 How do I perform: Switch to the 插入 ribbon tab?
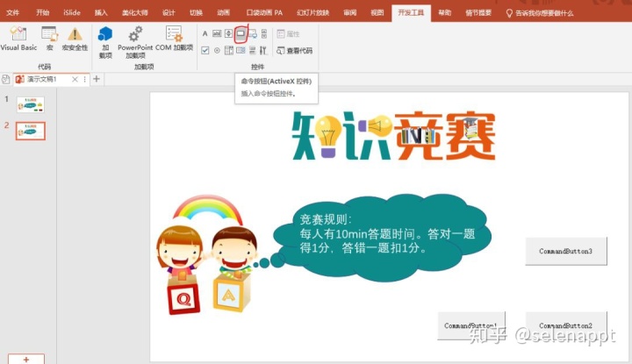tap(101, 12)
